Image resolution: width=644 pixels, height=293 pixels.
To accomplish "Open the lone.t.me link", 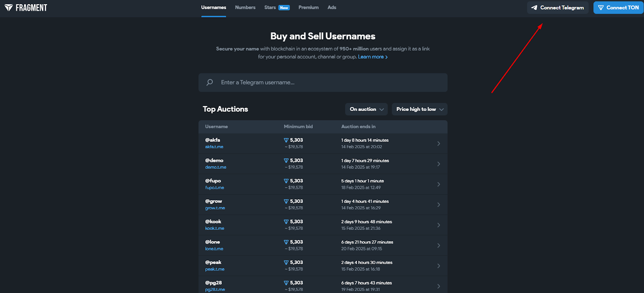I will point(214,249).
